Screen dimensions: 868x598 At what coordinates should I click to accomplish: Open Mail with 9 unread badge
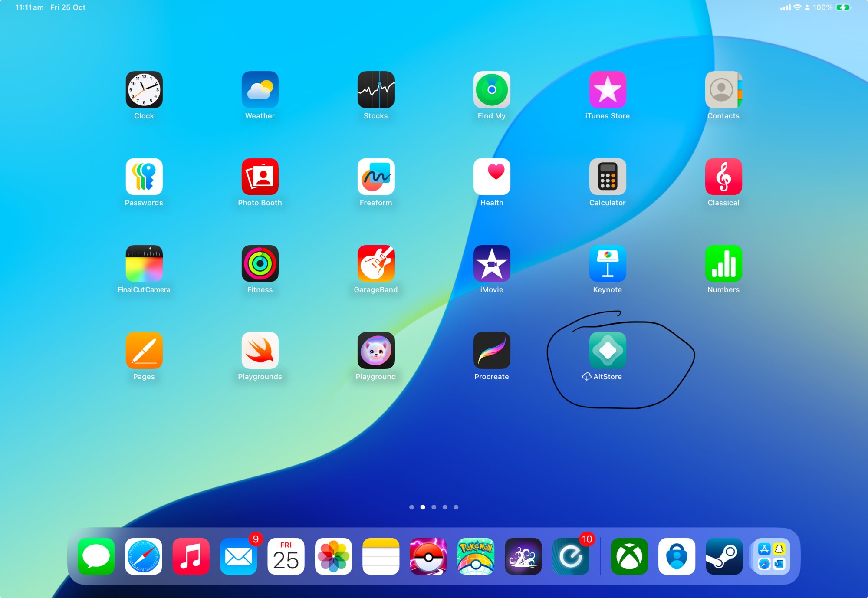pos(238,556)
